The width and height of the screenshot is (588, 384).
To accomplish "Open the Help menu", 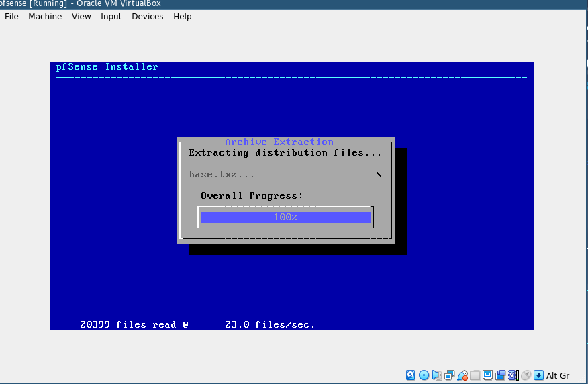I will (183, 17).
